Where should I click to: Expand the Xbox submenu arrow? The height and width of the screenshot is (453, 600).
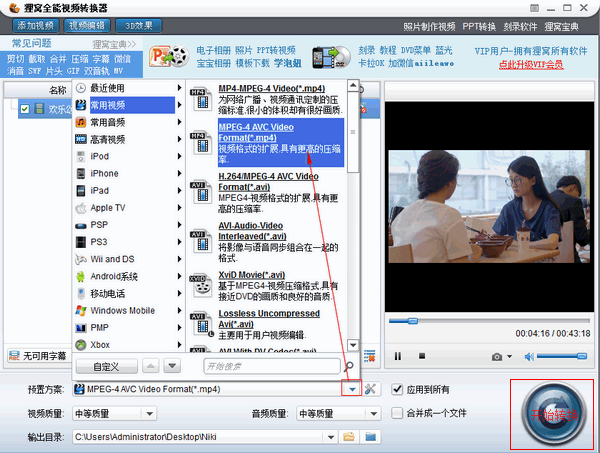pos(179,345)
